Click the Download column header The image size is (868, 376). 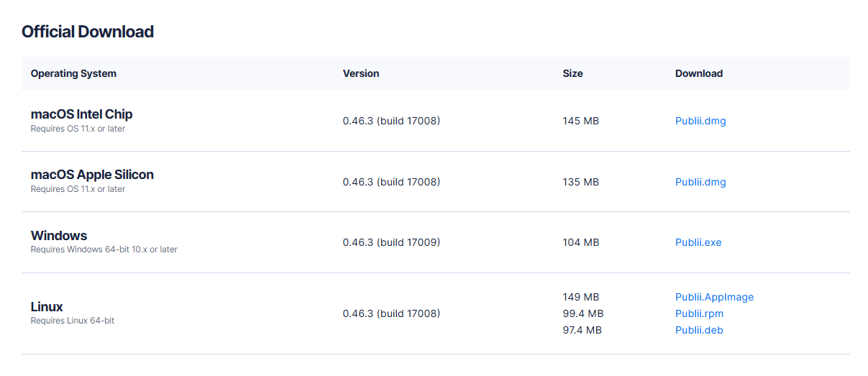[699, 73]
